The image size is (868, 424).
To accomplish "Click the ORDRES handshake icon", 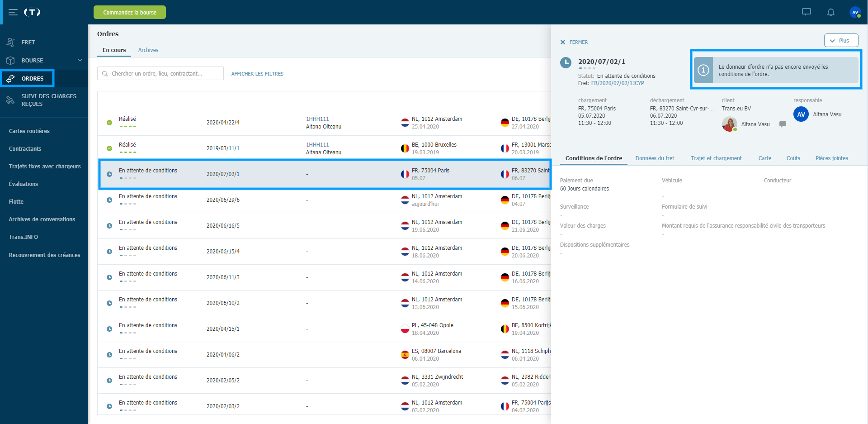I will pos(10,78).
